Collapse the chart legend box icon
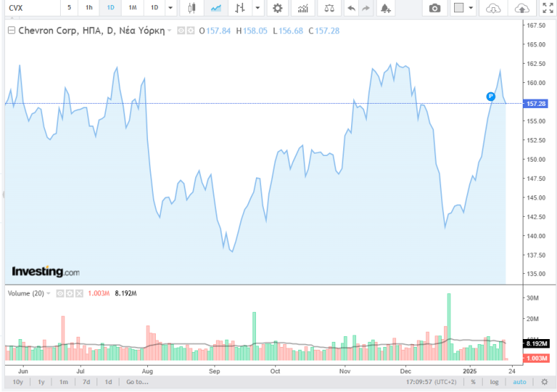This screenshot has height=392, width=557. [11, 31]
